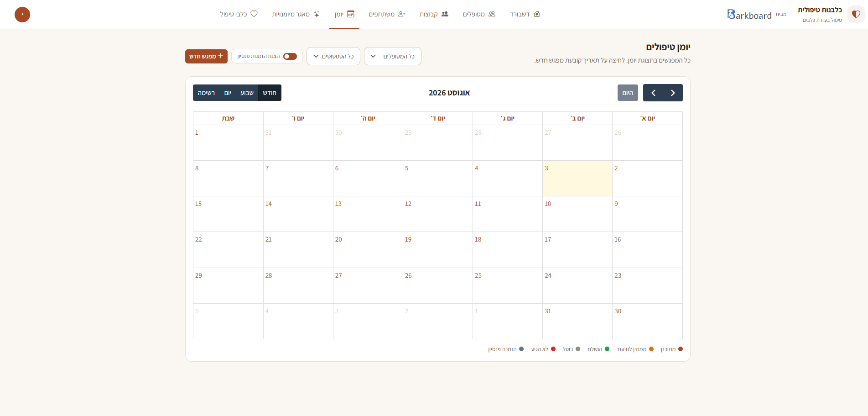
Task: Open the כל המטופלים dropdown
Action: pos(393,56)
